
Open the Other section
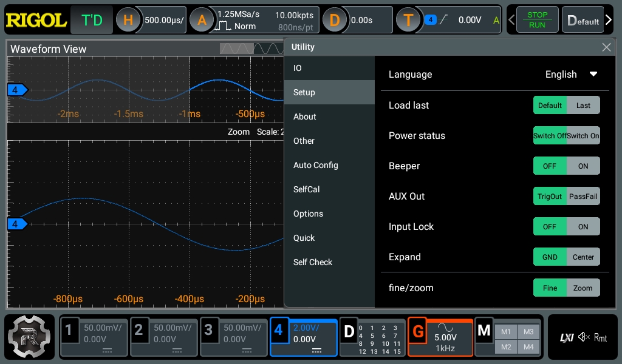[x=329, y=141]
